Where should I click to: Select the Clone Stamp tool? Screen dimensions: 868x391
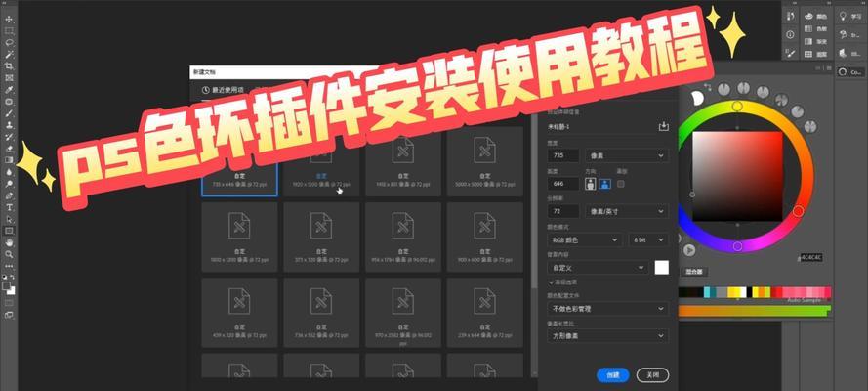click(10, 125)
